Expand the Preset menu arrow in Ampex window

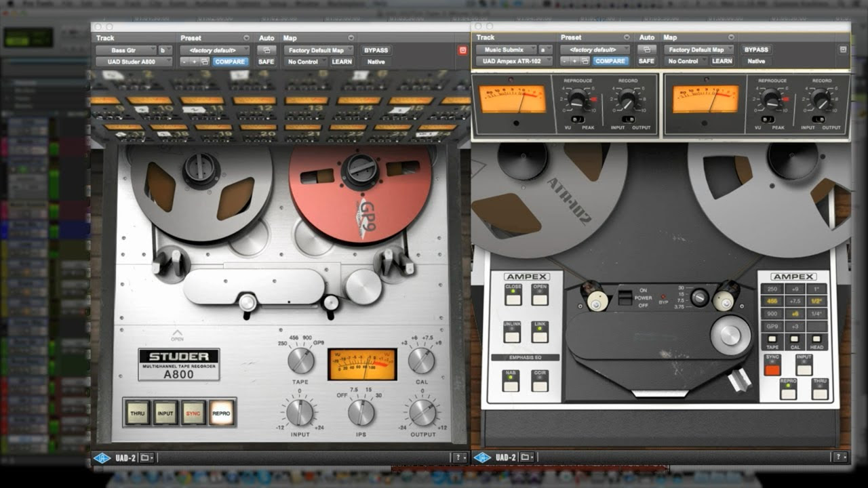tap(626, 37)
